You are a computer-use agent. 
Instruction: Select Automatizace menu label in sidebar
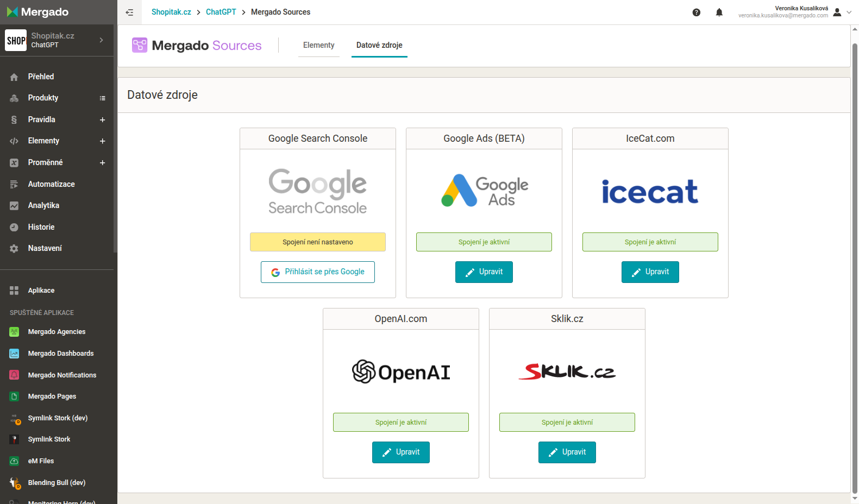click(x=52, y=184)
